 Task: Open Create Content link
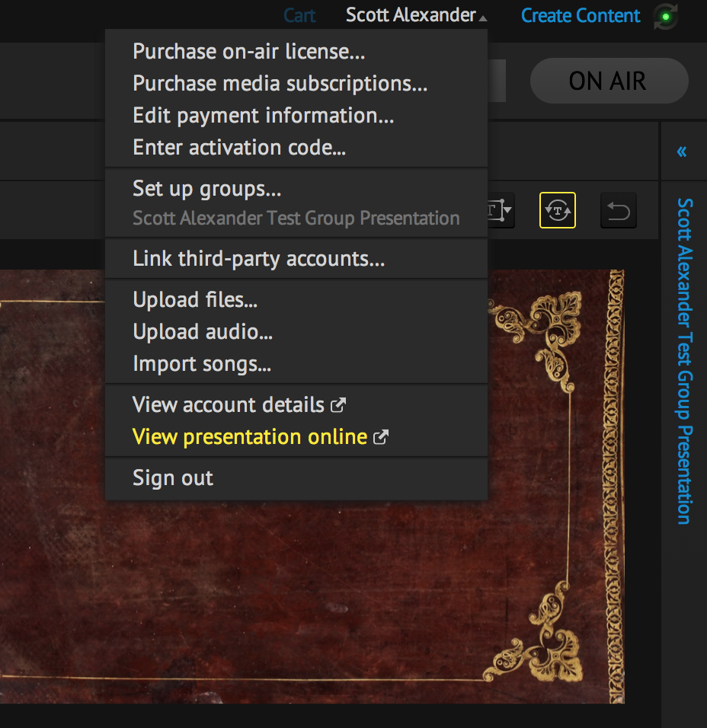[x=581, y=16]
